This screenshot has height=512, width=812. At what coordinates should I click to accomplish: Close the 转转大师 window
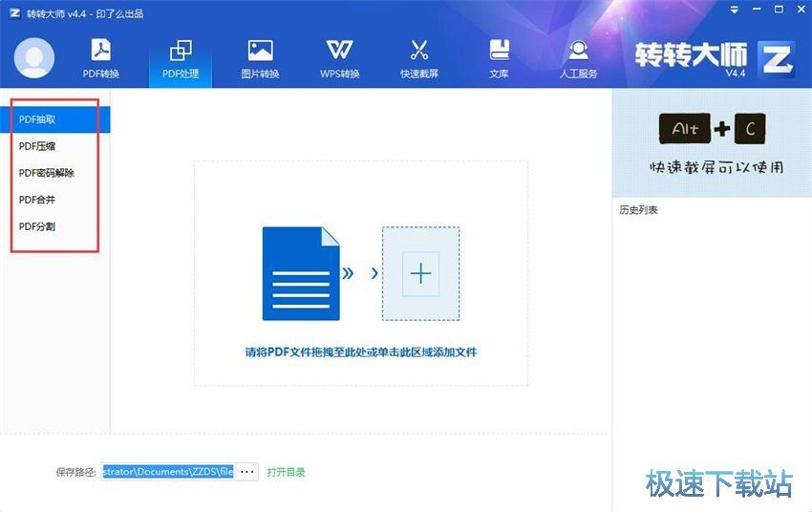click(x=801, y=10)
